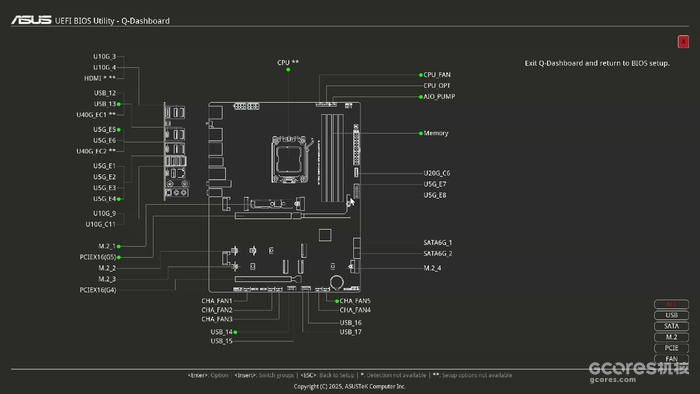This screenshot has width=700, height=394.
Task: Choose the USB_14 header label
Action: coord(221,332)
